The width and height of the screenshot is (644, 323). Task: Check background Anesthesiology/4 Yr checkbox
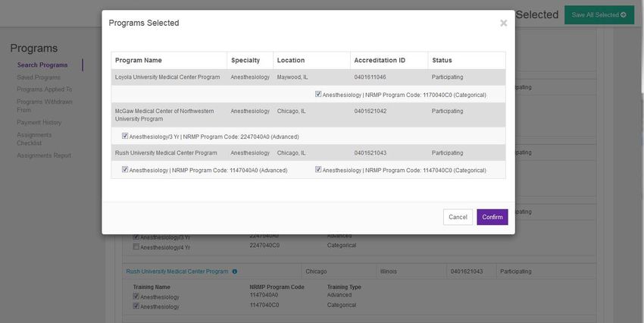click(136, 247)
